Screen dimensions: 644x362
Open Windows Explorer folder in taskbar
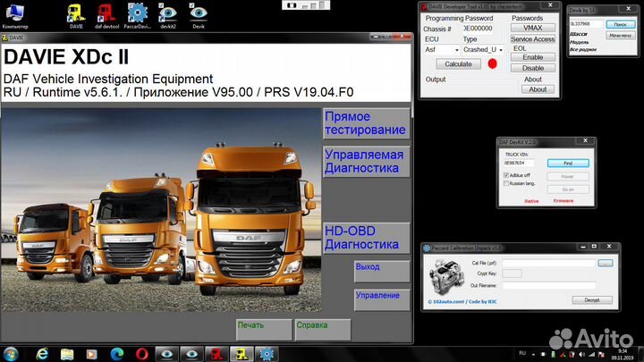[67, 354]
